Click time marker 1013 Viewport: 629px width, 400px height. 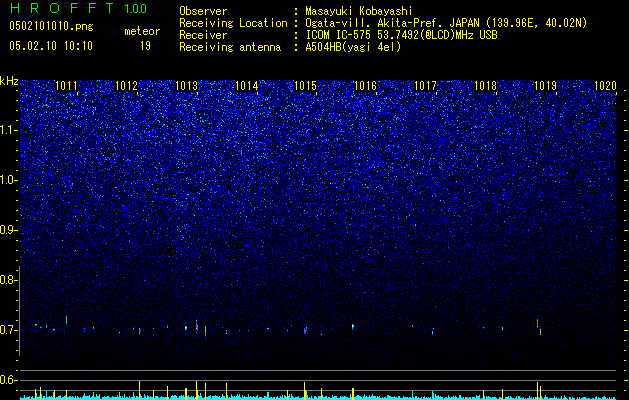tap(187, 86)
